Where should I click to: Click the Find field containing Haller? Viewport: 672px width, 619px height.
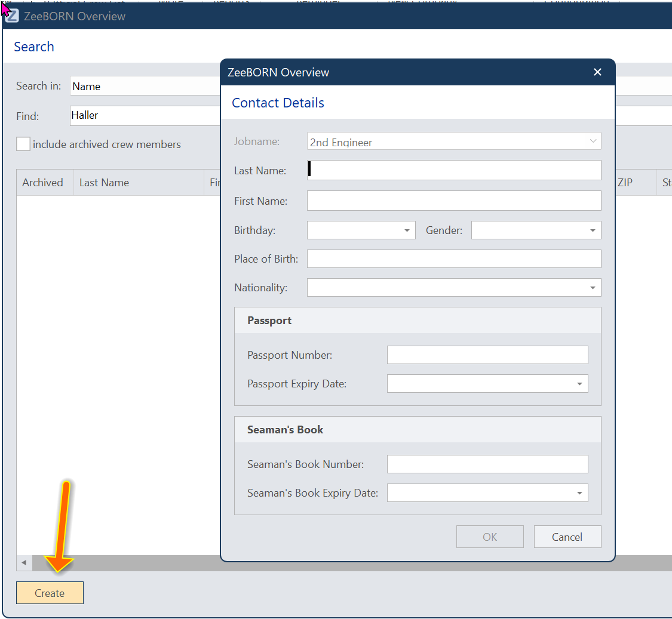(145, 116)
